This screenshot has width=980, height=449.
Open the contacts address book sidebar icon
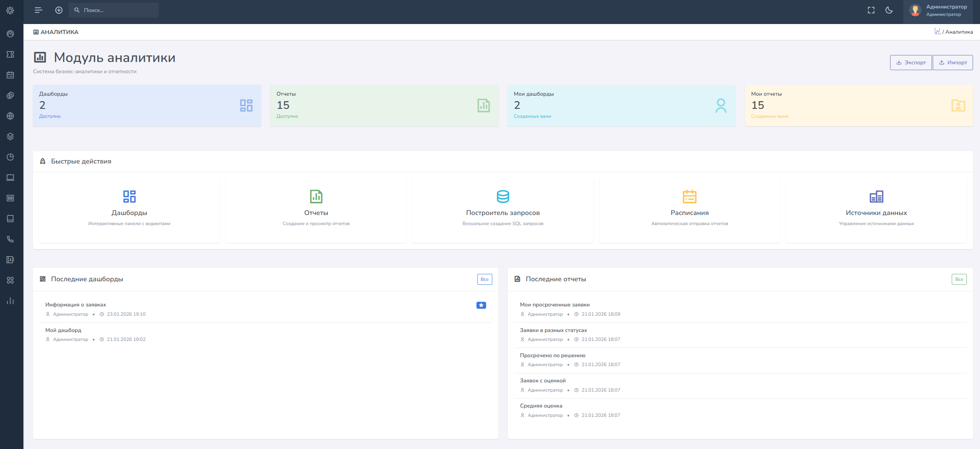click(x=10, y=260)
